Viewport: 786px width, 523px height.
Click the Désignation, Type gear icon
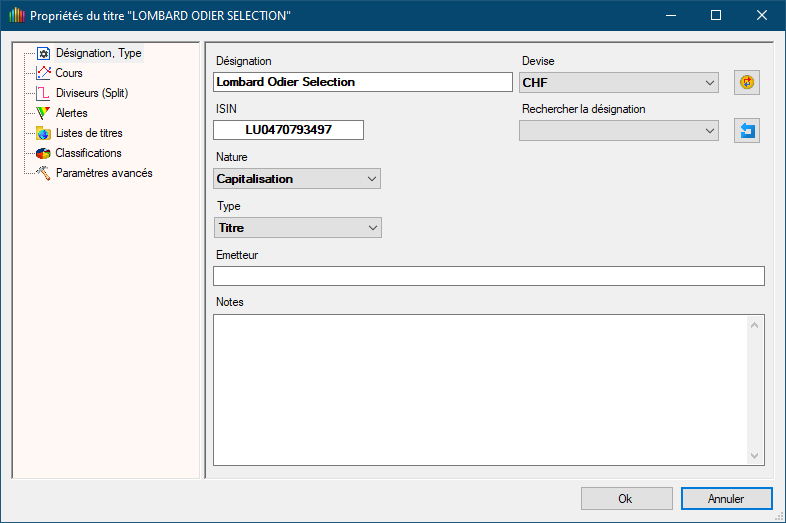(43, 54)
